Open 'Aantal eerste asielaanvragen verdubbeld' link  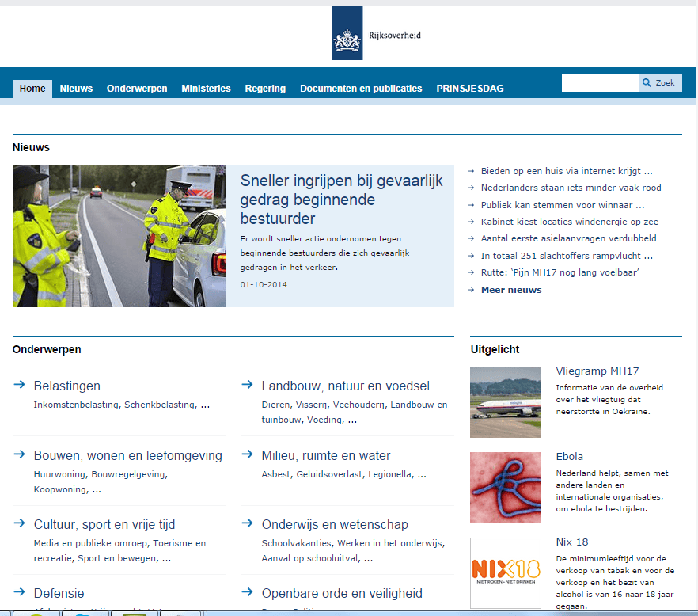click(569, 239)
